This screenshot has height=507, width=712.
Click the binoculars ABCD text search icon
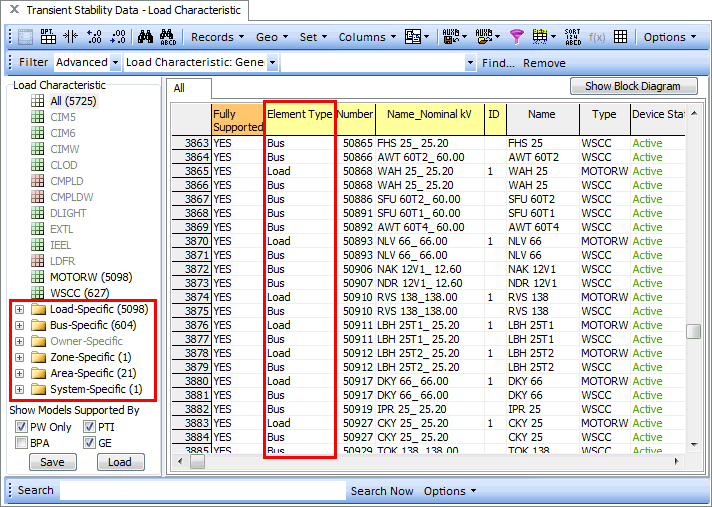(x=168, y=37)
